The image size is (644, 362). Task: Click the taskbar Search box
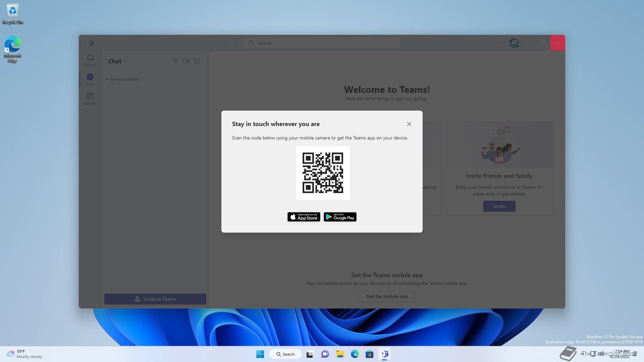click(285, 354)
